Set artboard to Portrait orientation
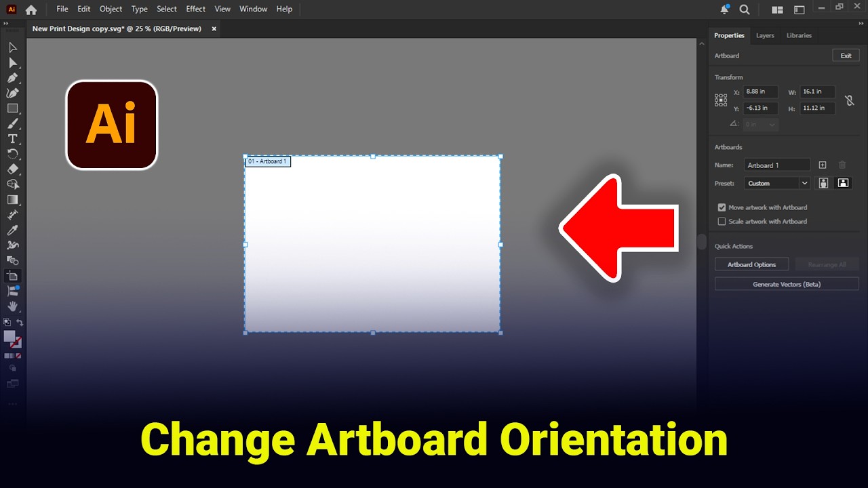Viewport: 868px width, 488px height. (823, 183)
